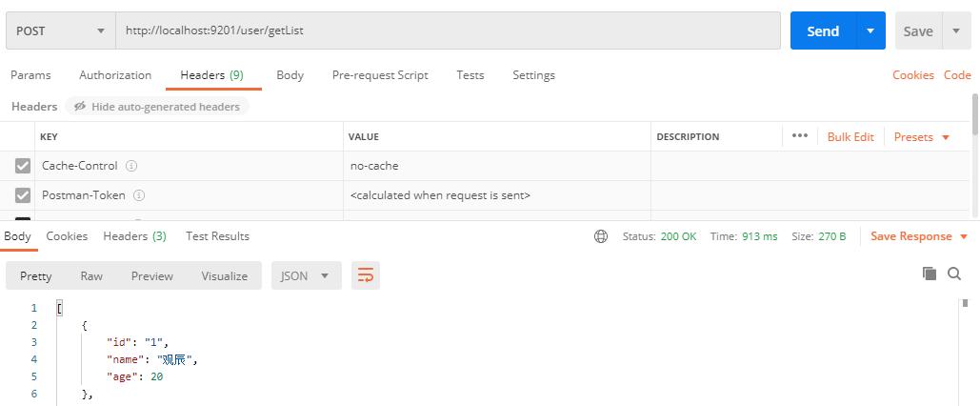Open search in response using magnifier icon
980x406 pixels.
point(954,274)
